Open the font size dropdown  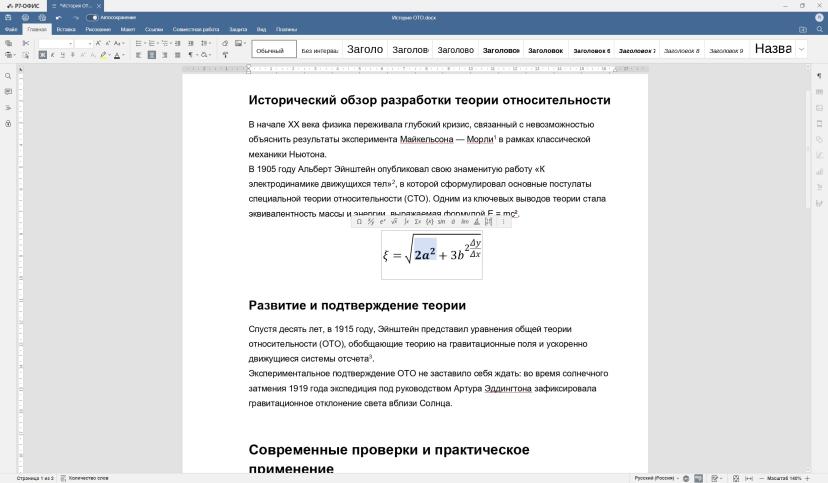tap(90, 43)
